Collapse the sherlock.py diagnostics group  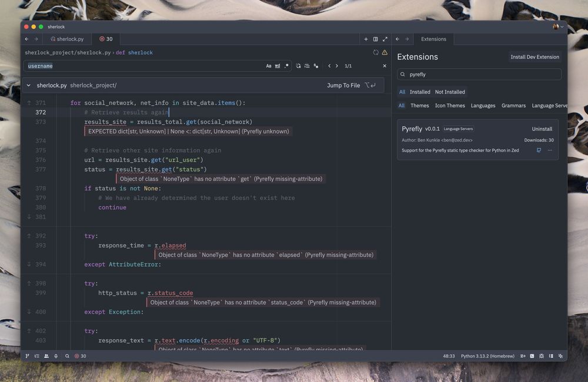(28, 85)
